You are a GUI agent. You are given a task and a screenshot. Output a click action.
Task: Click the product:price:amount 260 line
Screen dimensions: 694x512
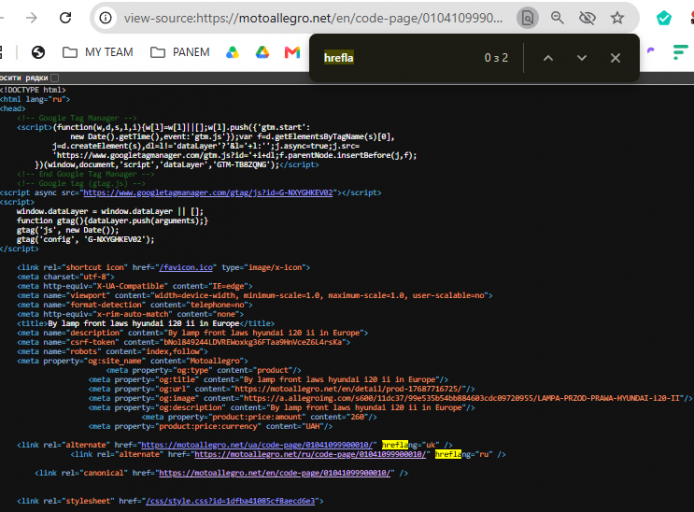pos(259,417)
